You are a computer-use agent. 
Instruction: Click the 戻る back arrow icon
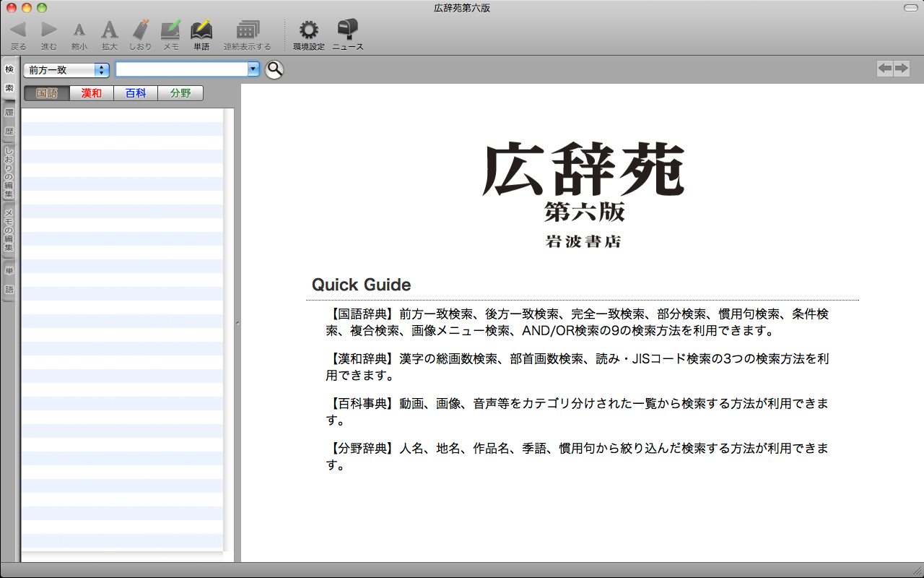click(18, 30)
